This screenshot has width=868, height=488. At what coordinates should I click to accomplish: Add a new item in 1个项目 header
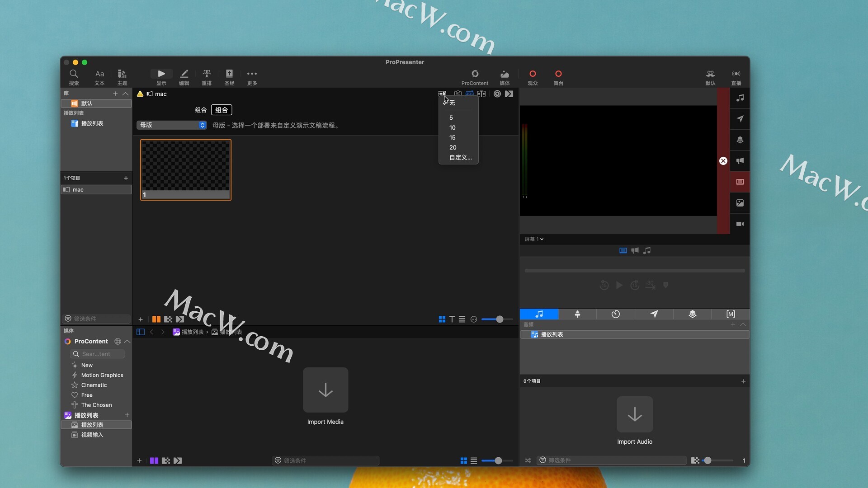click(x=126, y=178)
